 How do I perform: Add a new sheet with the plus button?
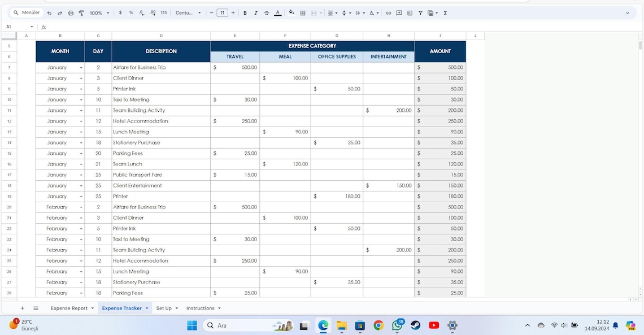[22, 308]
